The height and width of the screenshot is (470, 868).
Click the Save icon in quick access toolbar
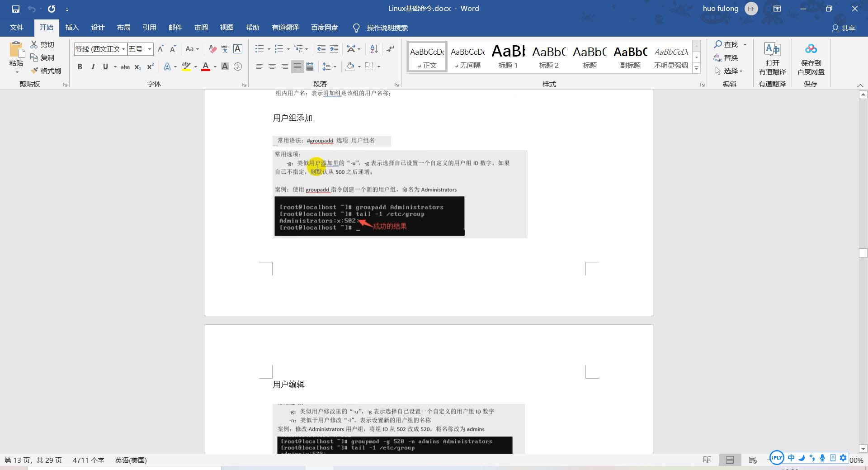(x=15, y=8)
